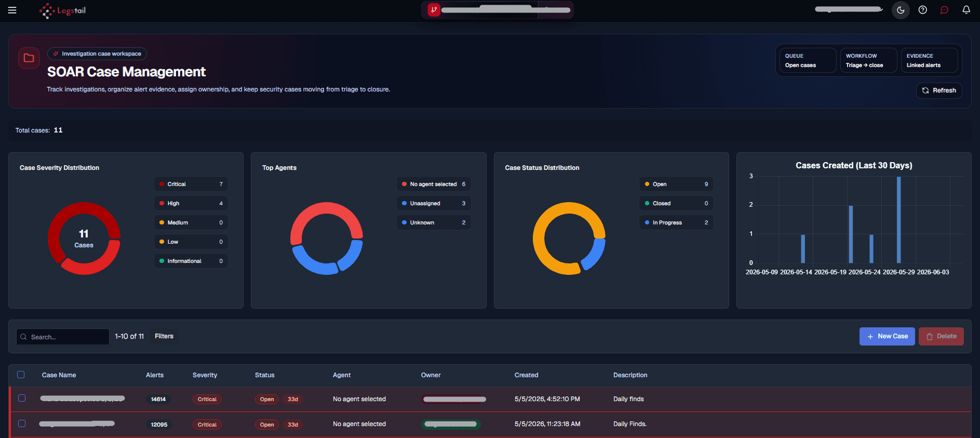
Task: Sort by the Severity column
Action: pyautogui.click(x=205, y=375)
